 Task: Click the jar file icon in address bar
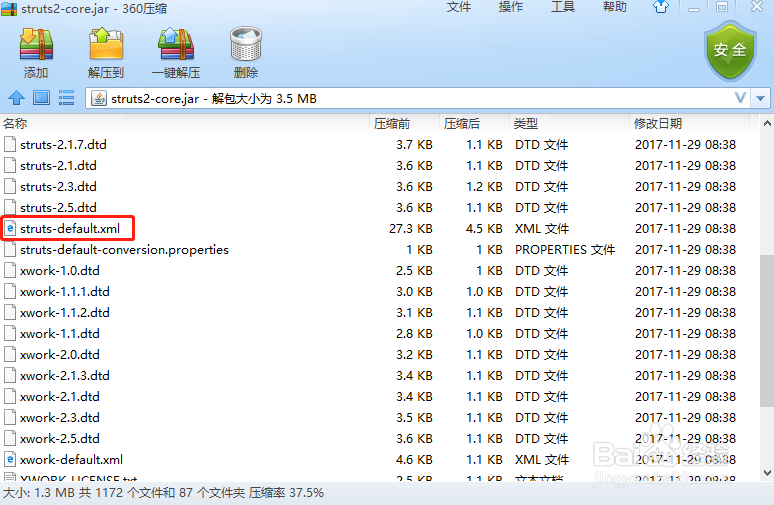(99, 98)
